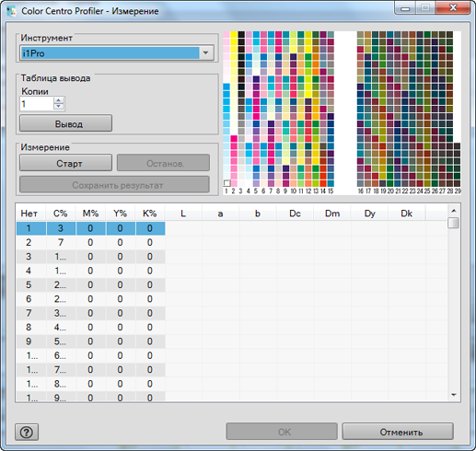Click chart column label 29
Screen dimensions: 476x451
[458, 191]
